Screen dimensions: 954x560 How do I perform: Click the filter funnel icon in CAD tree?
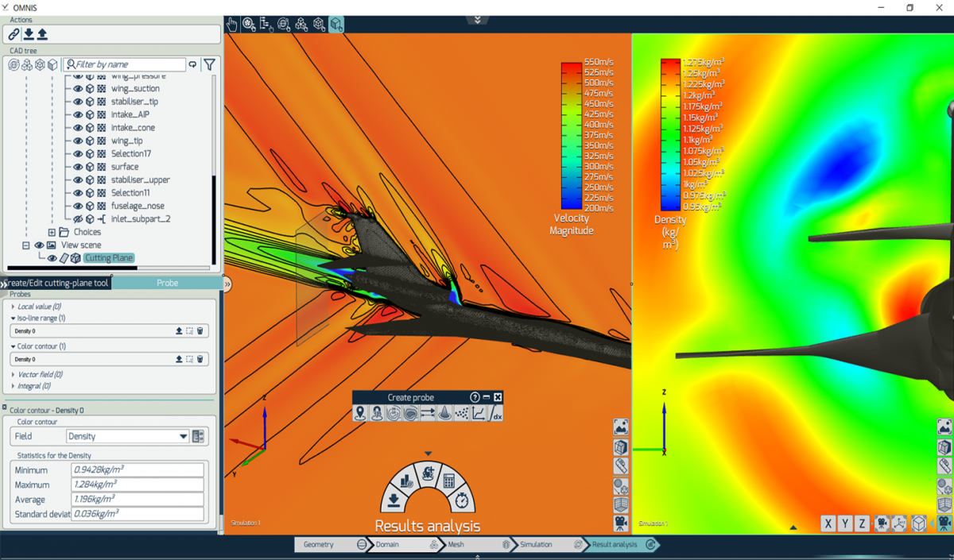(x=209, y=64)
